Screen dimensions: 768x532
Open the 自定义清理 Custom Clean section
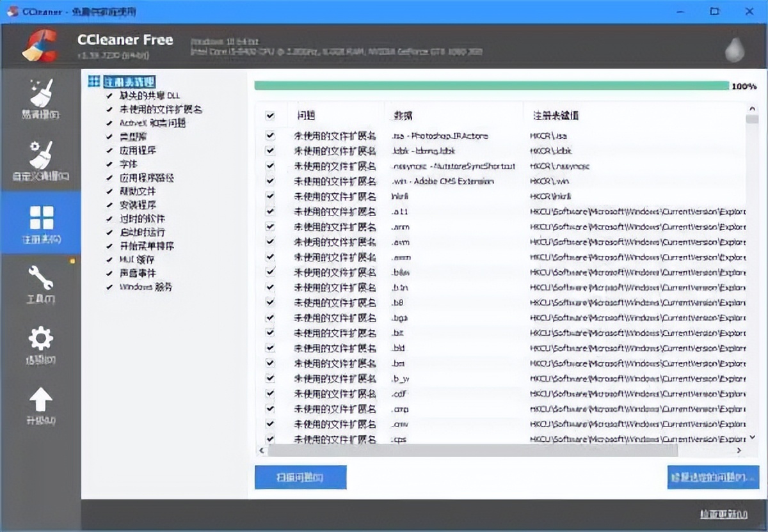click(x=41, y=160)
